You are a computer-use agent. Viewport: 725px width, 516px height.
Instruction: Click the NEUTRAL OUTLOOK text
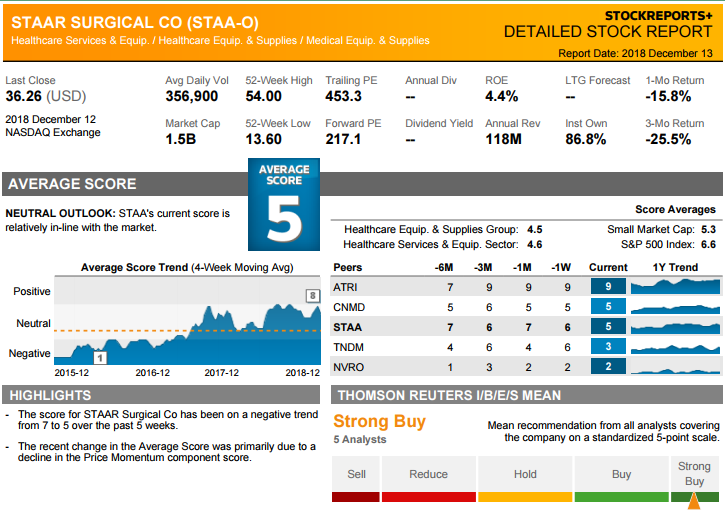(x=61, y=214)
